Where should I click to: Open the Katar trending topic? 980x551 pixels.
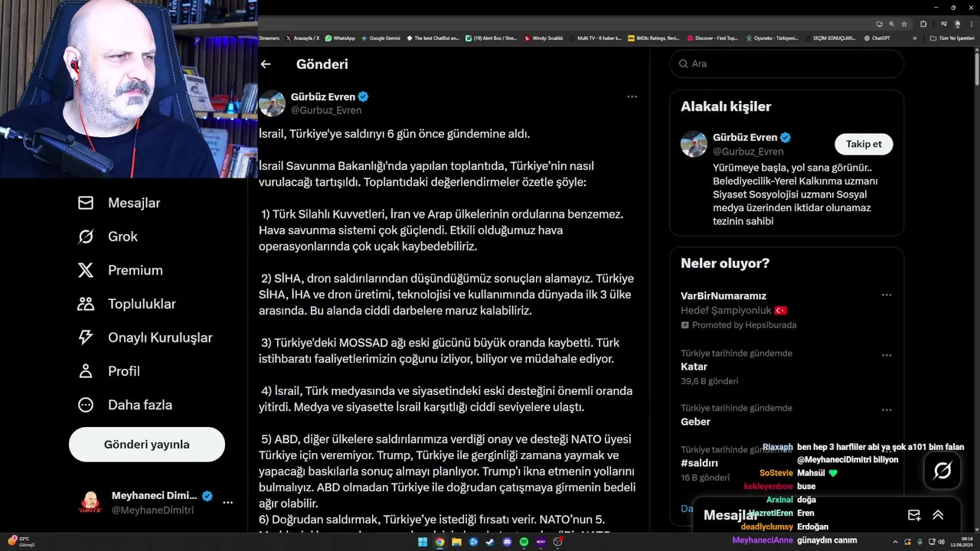tap(694, 367)
